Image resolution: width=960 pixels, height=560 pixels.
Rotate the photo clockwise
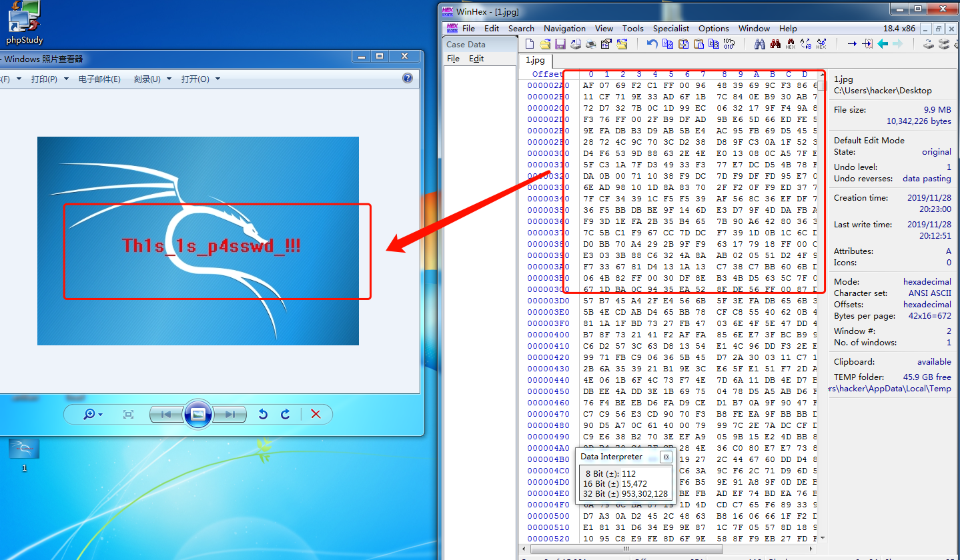[286, 414]
